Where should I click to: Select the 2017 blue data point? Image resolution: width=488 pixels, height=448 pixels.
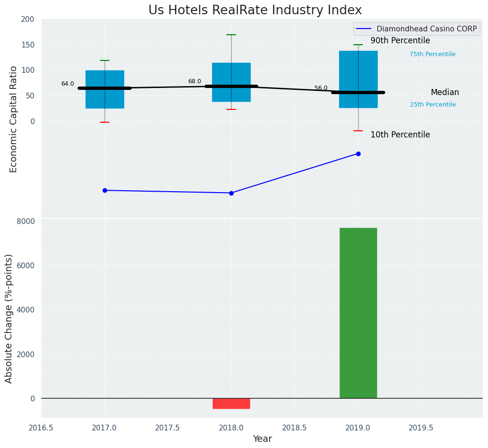(x=105, y=190)
